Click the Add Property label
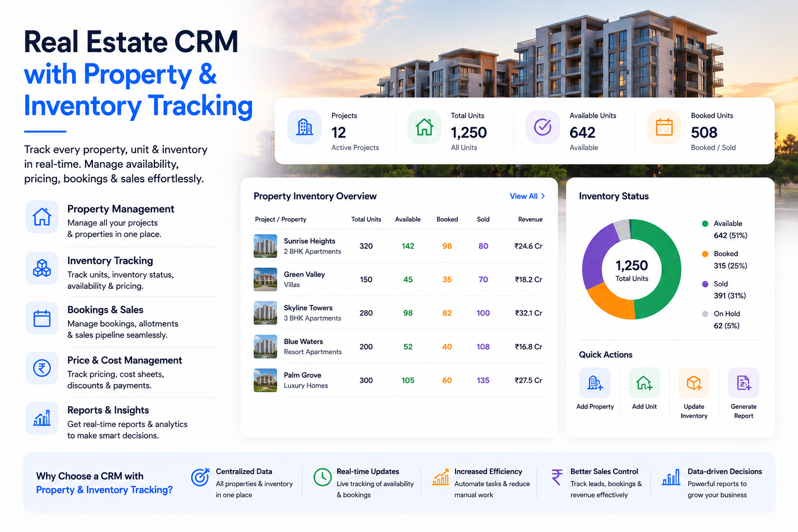 click(595, 407)
